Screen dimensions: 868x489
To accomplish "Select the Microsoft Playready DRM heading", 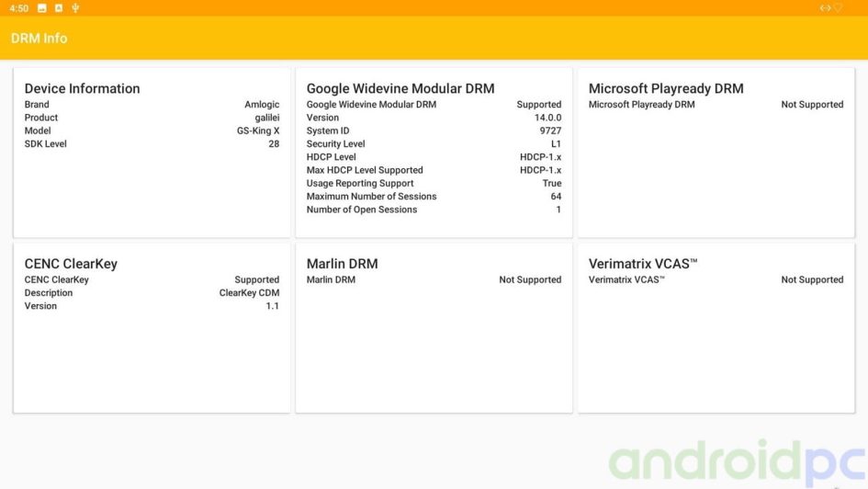I will coord(666,88).
